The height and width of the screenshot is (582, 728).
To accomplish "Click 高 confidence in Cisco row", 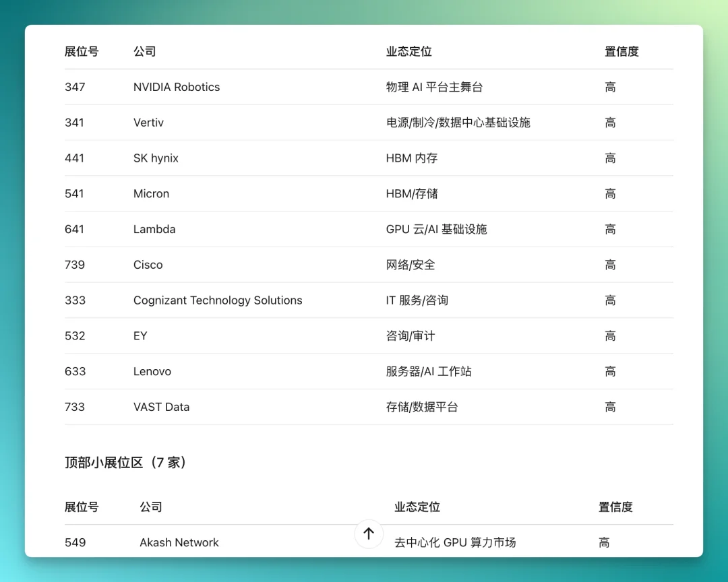I will pos(610,265).
